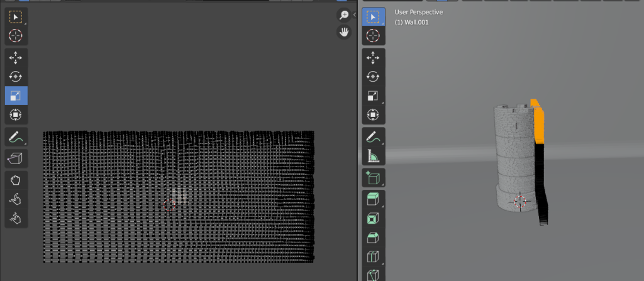This screenshot has width=644, height=281.
Task: Click the orange selected wall faces
Action: [x=536, y=123]
